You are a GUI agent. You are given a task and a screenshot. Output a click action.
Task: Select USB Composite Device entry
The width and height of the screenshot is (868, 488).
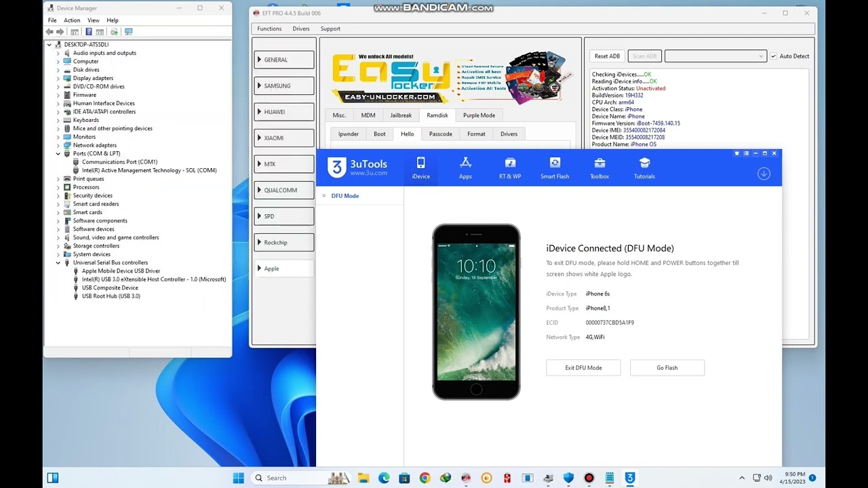pyautogui.click(x=110, y=287)
